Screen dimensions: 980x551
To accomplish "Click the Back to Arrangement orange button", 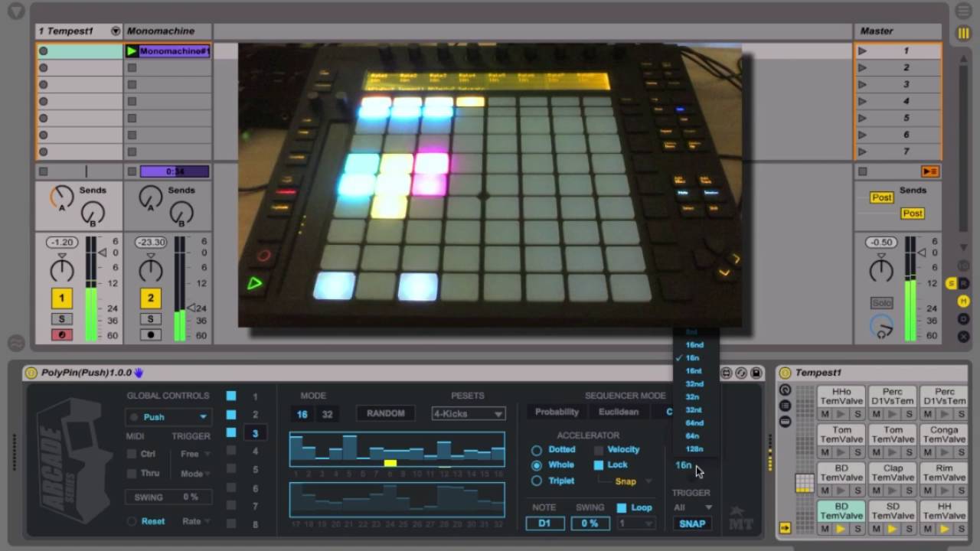I will click(x=930, y=171).
